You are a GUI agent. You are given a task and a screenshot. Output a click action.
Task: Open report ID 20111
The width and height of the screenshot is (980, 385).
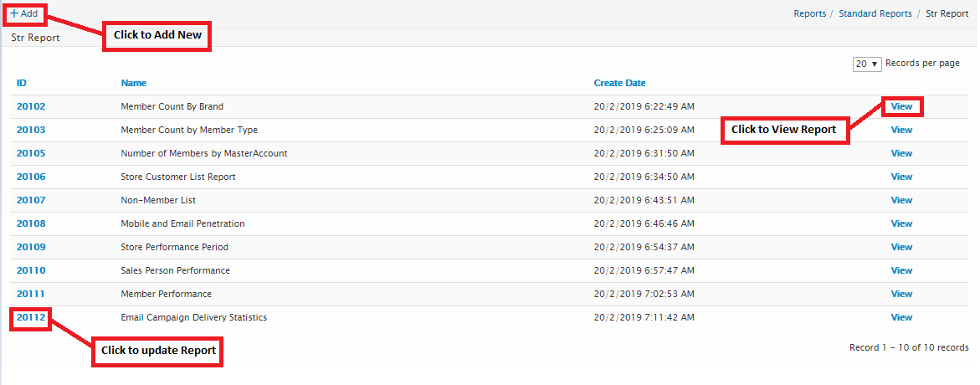click(x=31, y=294)
